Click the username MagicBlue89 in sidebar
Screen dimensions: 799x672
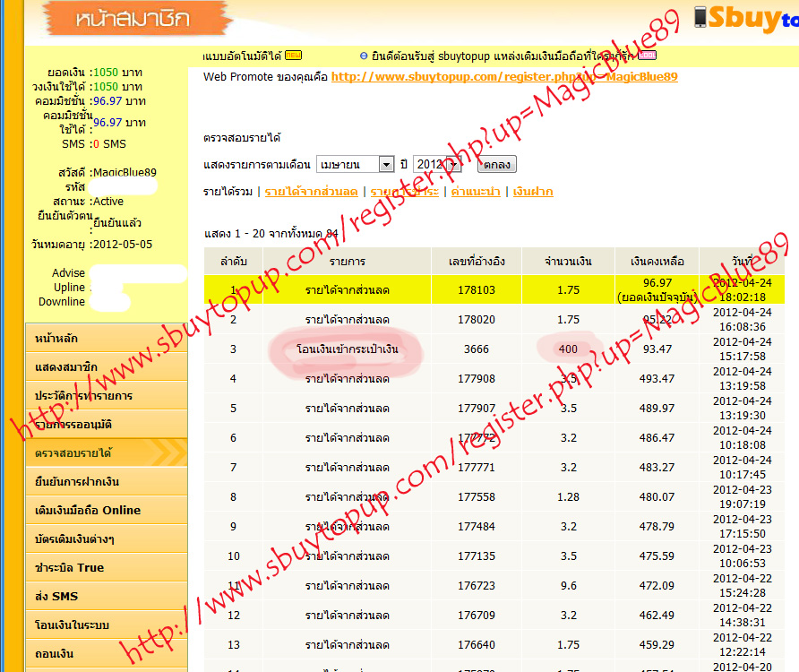[x=125, y=172]
